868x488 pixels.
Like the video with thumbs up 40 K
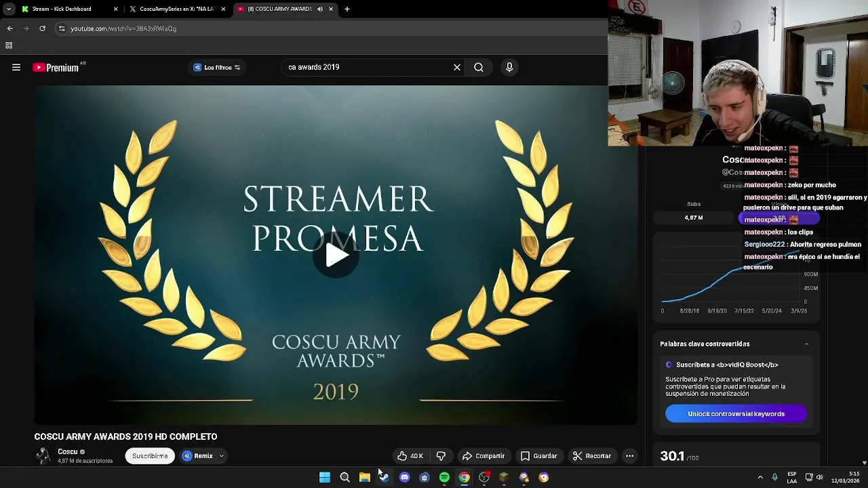click(410, 456)
